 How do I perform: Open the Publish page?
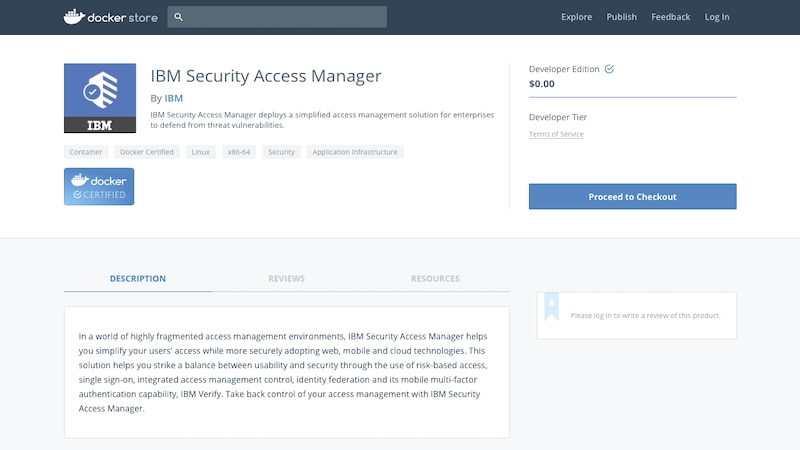pyautogui.click(x=621, y=17)
